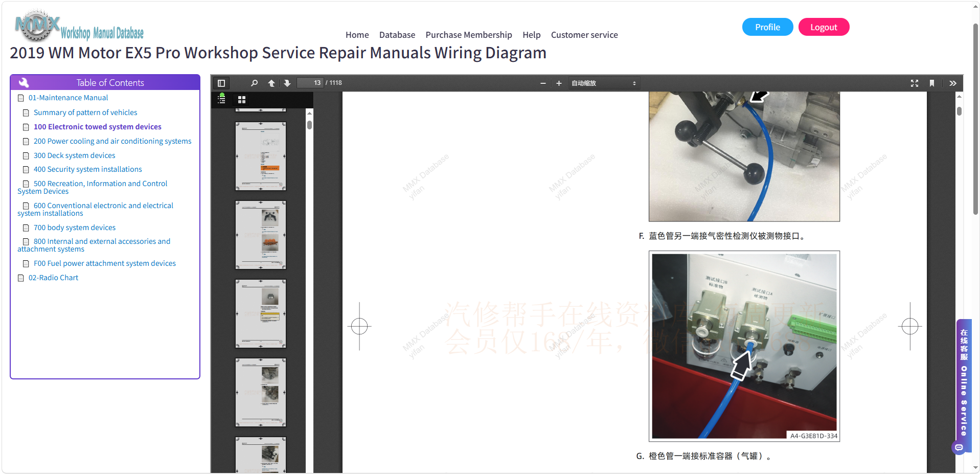Click the bookmark current view icon
Screen dimensions: 980x475
click(932, 83)
